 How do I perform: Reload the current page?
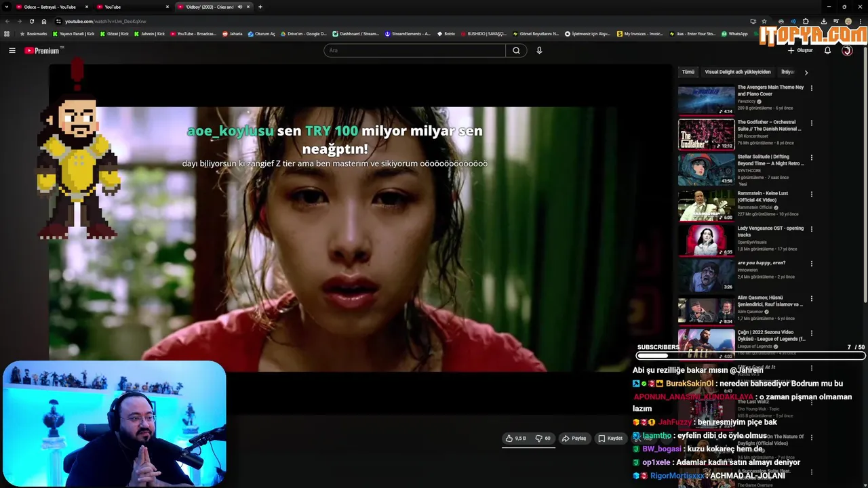point(31,21)
